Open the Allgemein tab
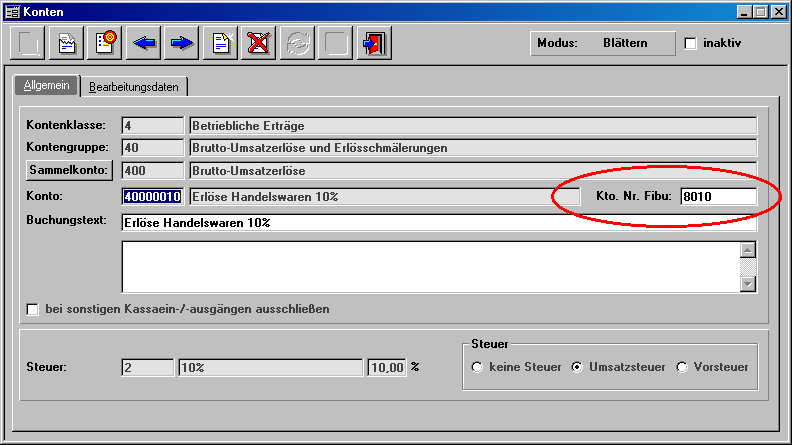The width and height of the screenshot is (792, 445). 47,86
